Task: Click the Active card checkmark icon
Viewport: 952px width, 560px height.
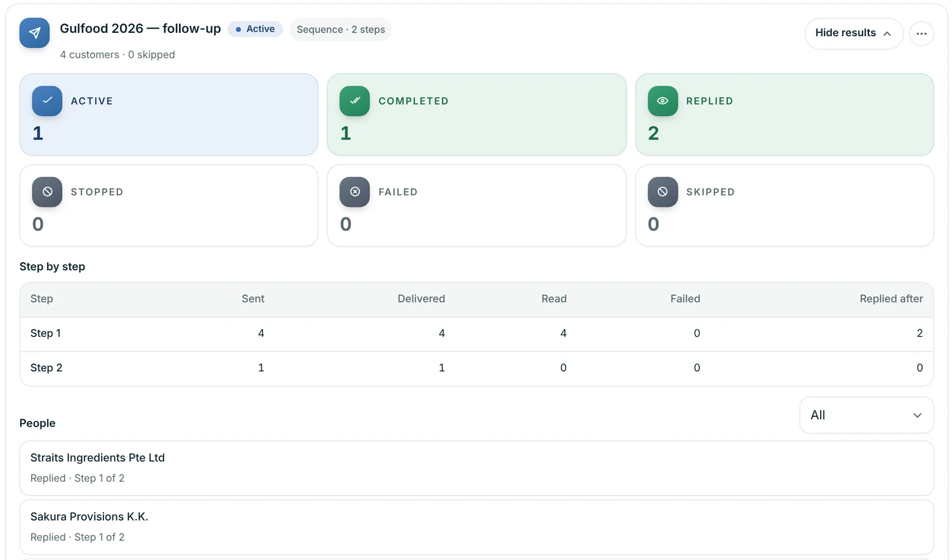Action: [x=47, y=101]
